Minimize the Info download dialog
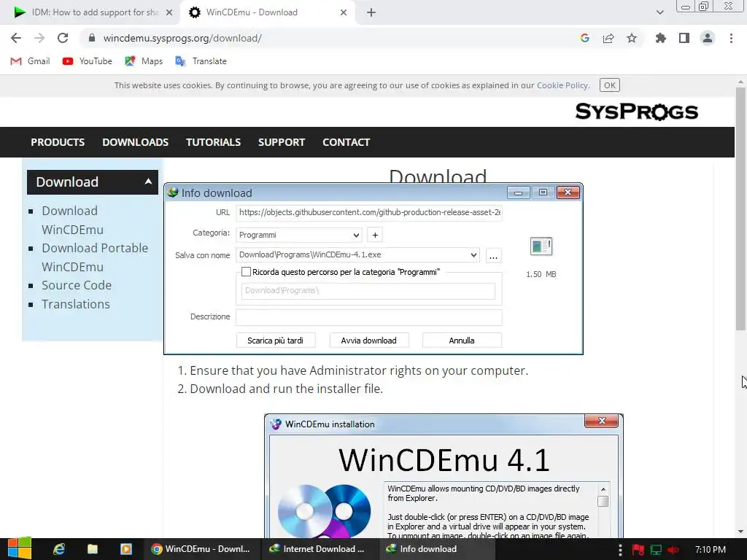The height and width of the screenshot is (560, 747). 519,192
